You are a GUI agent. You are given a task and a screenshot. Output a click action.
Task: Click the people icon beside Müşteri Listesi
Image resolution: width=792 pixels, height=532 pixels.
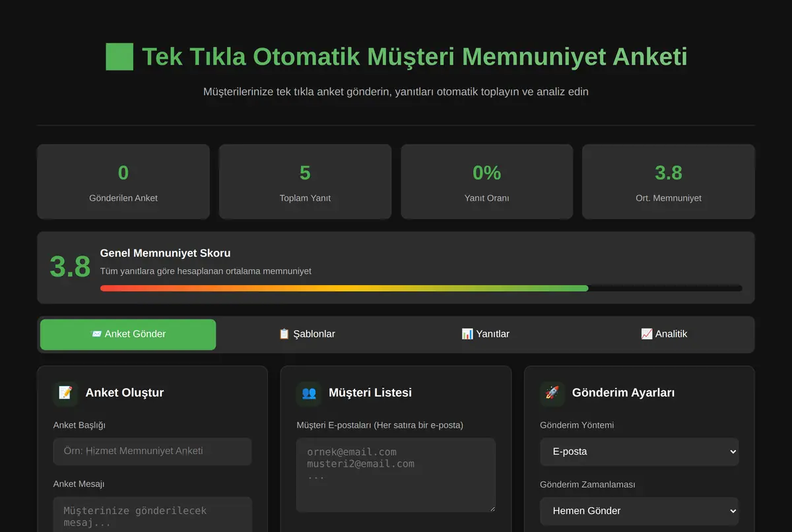(x=309, y=393)
